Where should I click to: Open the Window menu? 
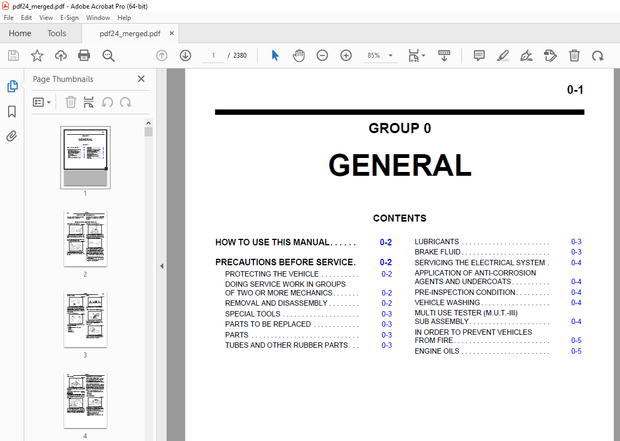tap(98, 18)
